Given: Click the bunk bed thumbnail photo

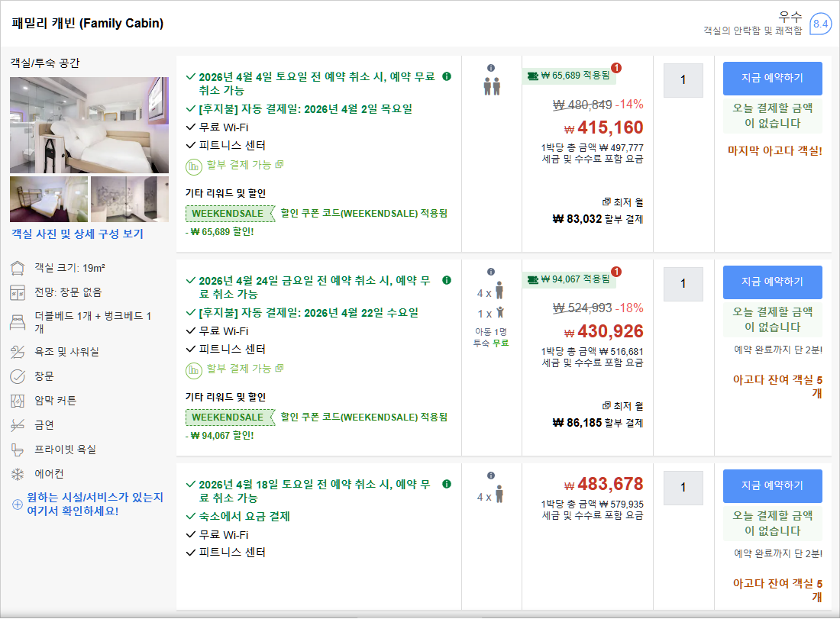Looking at the screenshot, I should click(49, 199).
